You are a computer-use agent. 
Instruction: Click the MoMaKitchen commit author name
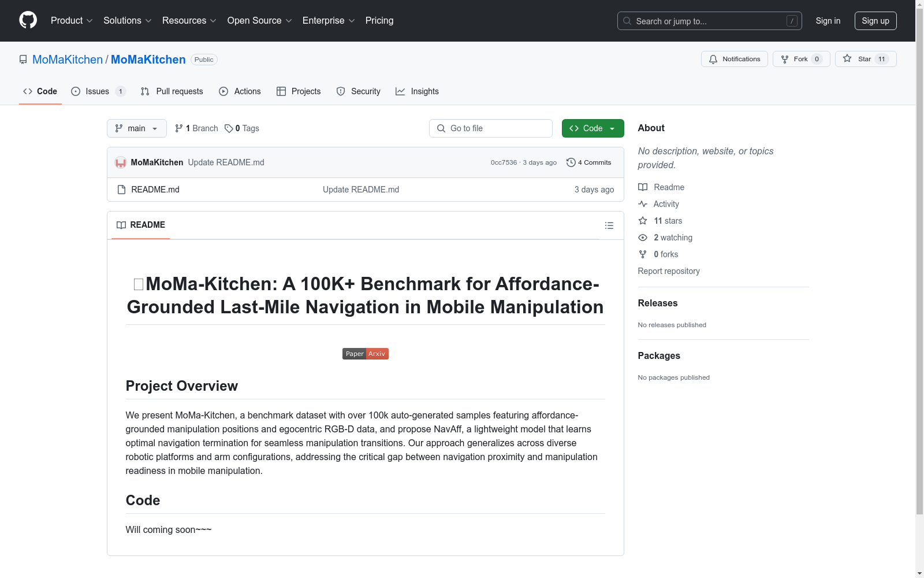point(157,162)
